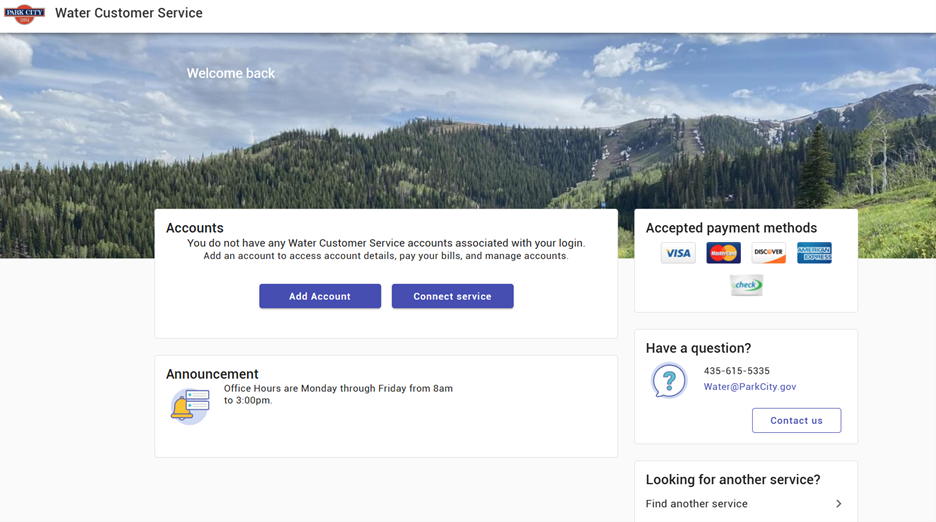Click the Office Hours announcement text

click(x=338, y=394)
